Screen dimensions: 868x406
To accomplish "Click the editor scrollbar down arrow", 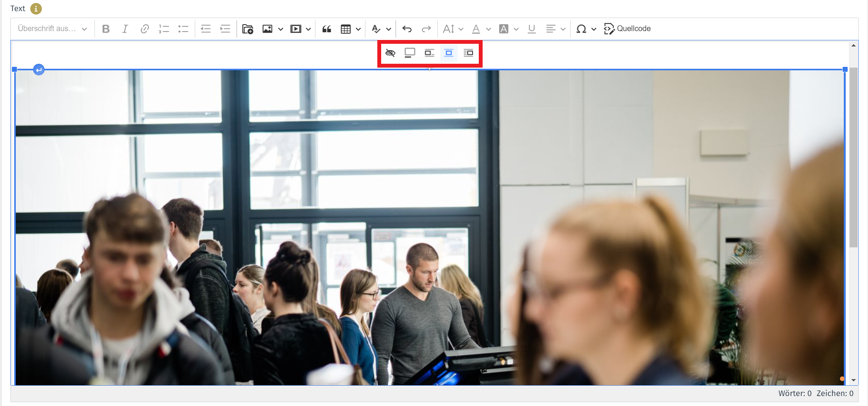I will 853,380.
